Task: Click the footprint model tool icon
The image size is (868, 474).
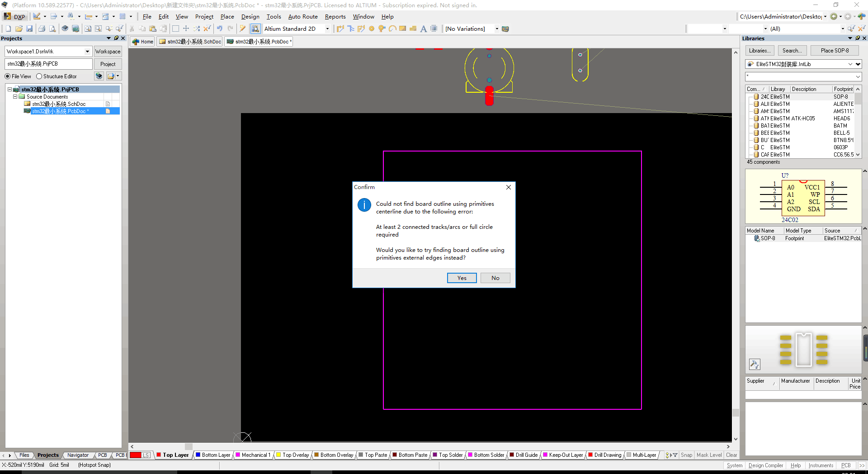Action: 755,364
